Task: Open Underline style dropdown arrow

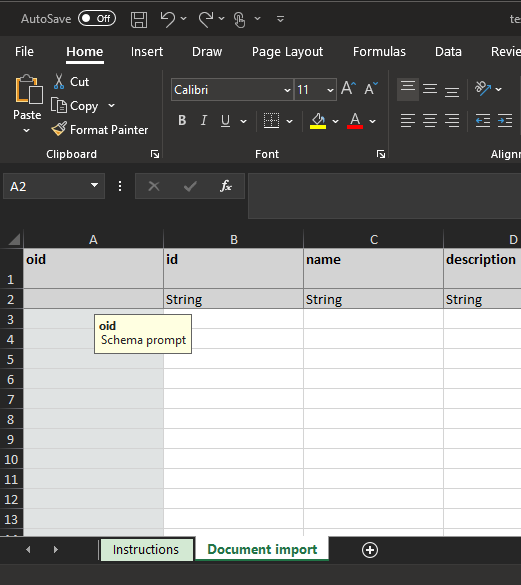Action: (243, 121)
